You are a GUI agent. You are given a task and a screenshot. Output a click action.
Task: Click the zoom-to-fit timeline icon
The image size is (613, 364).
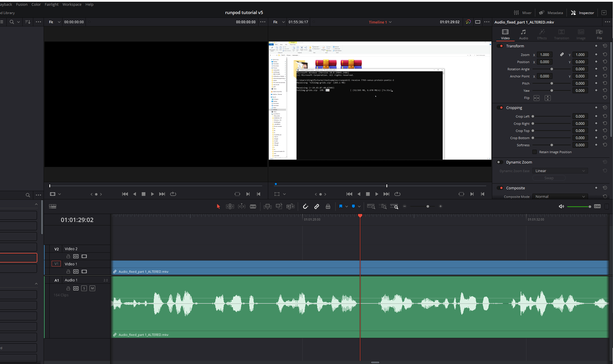tap(371, 207)
